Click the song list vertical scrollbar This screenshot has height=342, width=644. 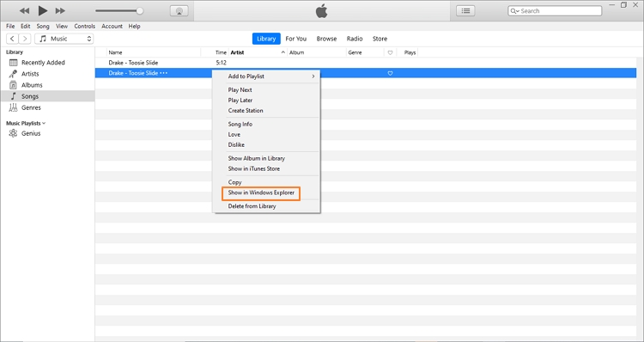(640, 199)
